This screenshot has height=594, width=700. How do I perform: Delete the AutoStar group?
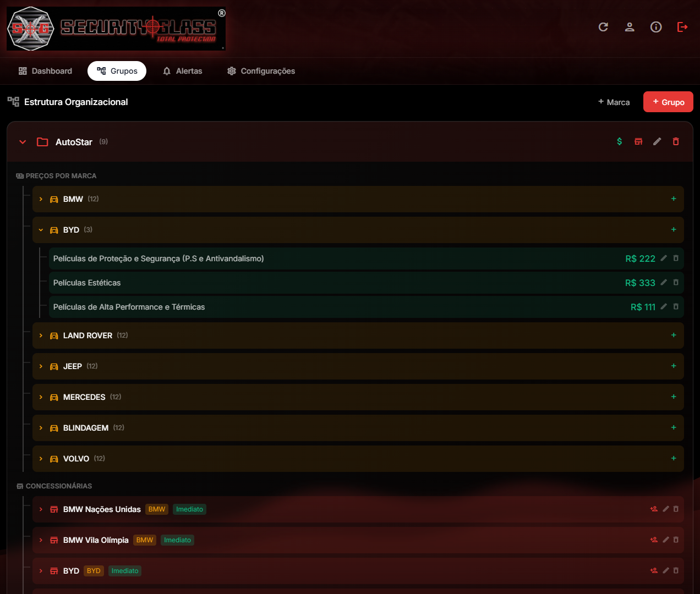pos(676,142)
